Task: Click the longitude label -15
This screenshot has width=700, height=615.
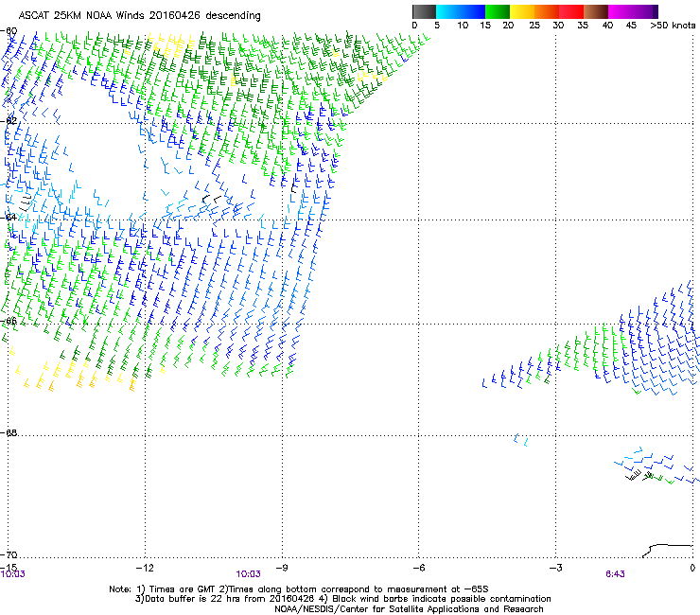Action: (9, 568)
